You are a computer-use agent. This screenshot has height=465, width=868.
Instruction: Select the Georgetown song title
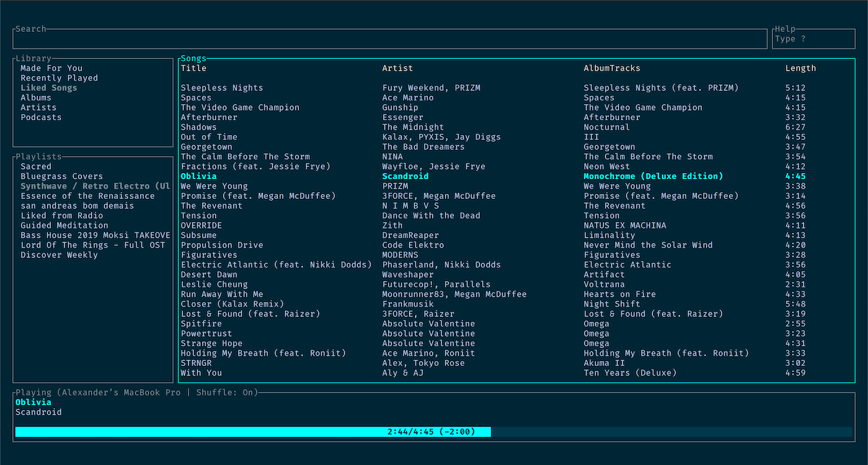[x=207, y=147]
